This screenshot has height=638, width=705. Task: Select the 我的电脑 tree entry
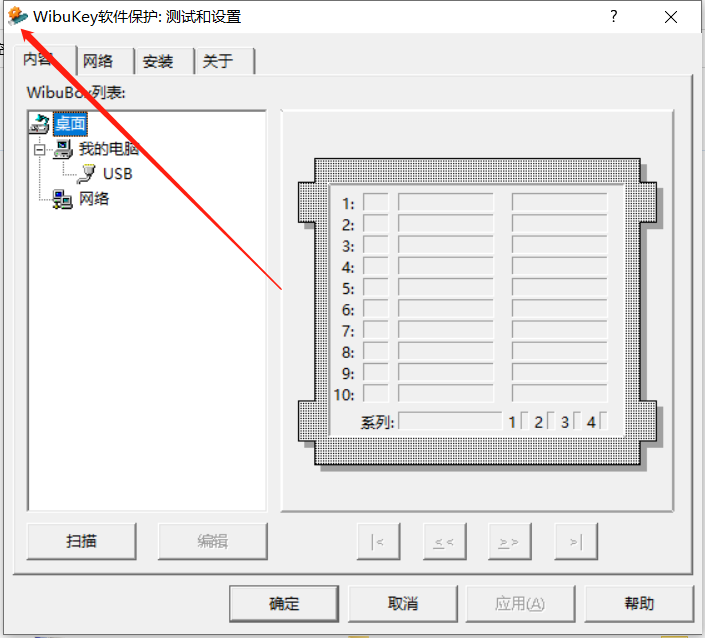109,149
